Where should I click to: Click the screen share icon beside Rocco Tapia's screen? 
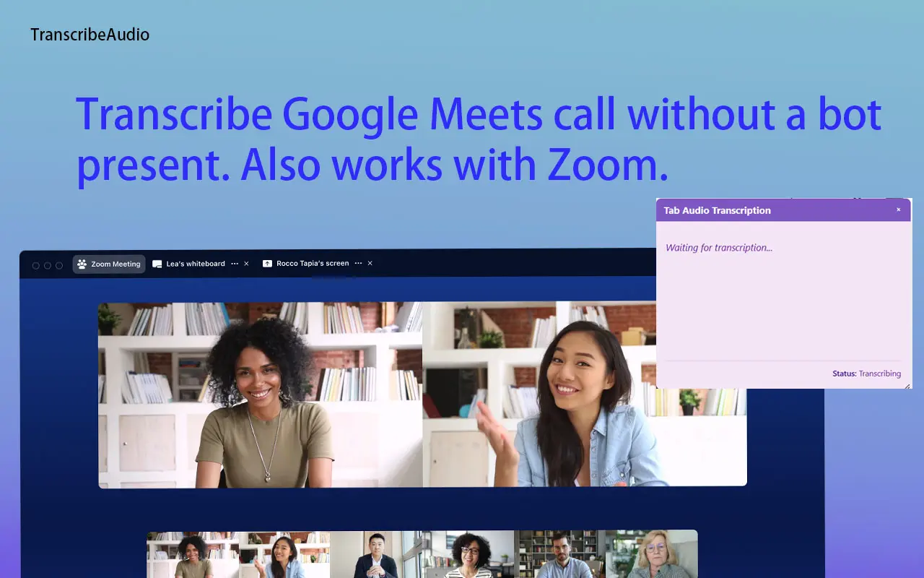267,264
